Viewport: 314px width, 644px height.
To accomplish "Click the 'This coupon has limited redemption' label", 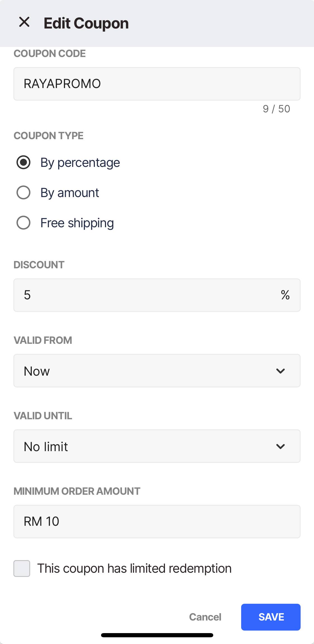I will pos(135,569).
